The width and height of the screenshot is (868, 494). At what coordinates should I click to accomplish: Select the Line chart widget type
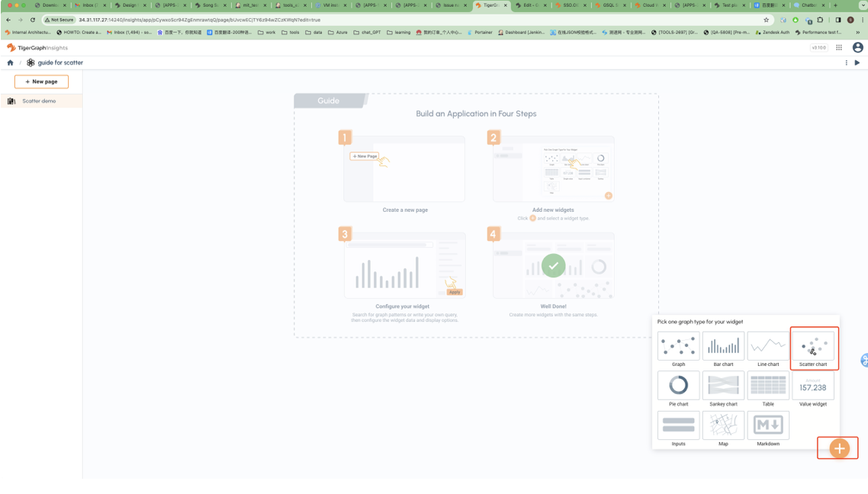pyautogui.click(x=768, y=347)
